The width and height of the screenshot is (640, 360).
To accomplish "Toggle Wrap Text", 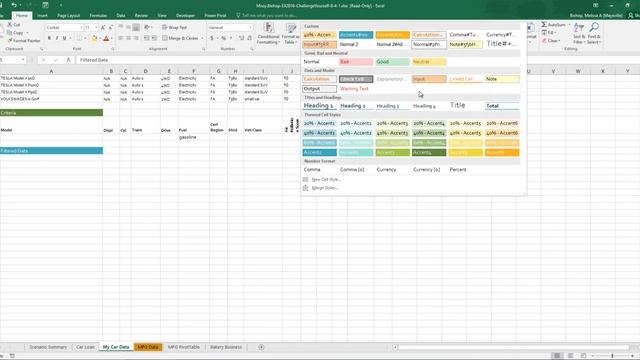I will [175, 27].
